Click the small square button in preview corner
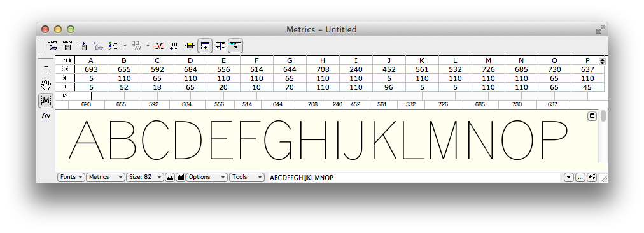This screenshot has width=644, height=233. pyautogui.click(x=592, y=117)
